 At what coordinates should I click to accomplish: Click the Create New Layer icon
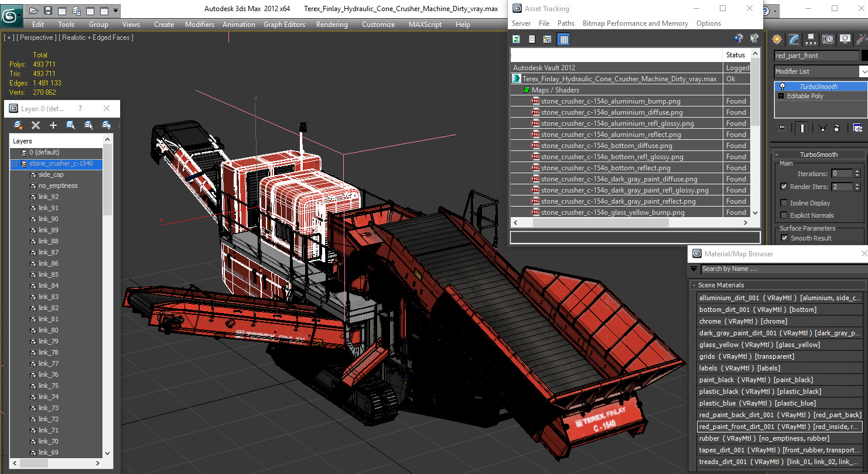pyautogui.click(x=18, y=125)
